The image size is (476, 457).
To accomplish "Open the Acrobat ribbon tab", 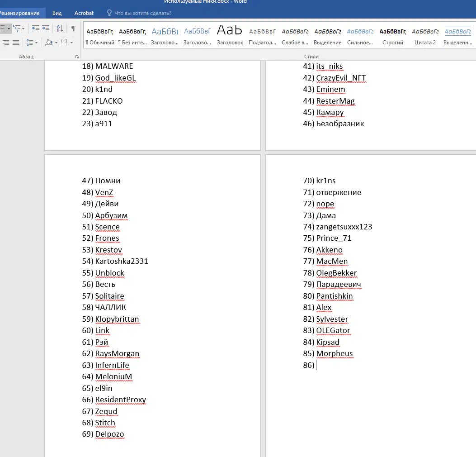I will (x=84, y=13).
